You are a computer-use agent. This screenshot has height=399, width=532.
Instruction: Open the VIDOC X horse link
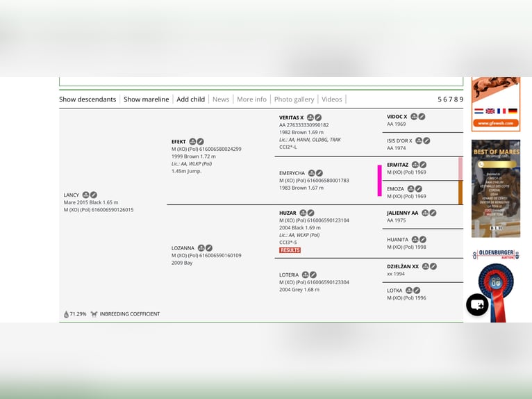click(x=397, y=117)
